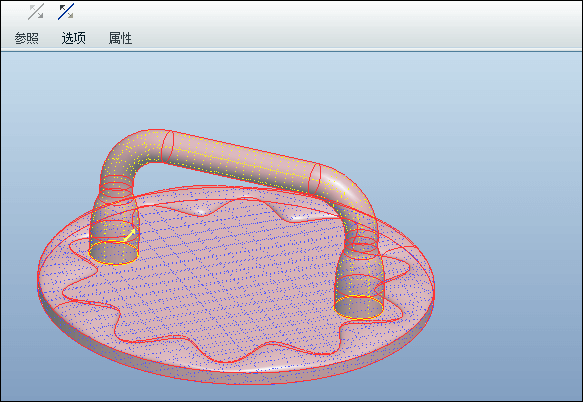Select the stacked red rings on right post
The image size is (583, 402).
361,242
